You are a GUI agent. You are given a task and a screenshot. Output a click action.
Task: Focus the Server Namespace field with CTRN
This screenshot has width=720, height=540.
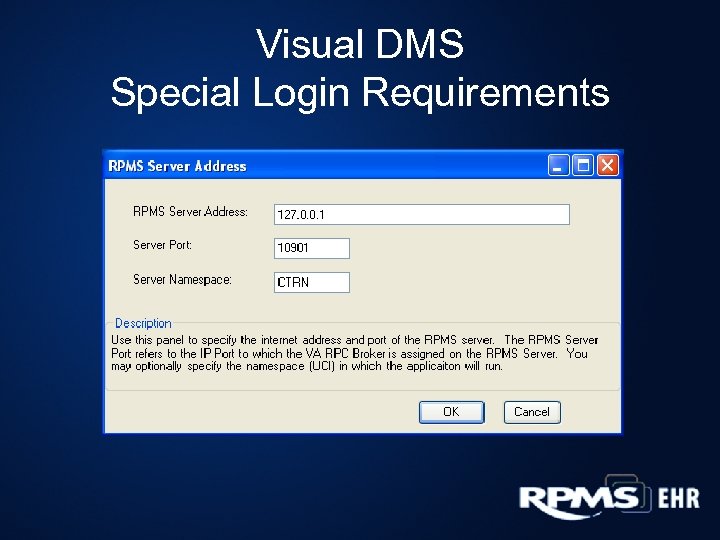point(312,282)
